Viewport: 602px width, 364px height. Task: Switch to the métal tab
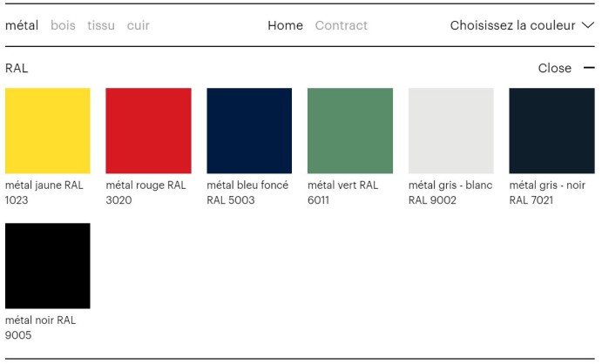click(x=22, y=25)
